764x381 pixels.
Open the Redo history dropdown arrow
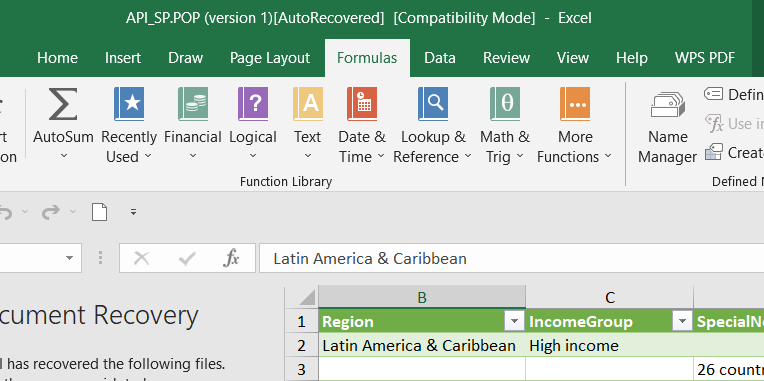pos(73,212)
